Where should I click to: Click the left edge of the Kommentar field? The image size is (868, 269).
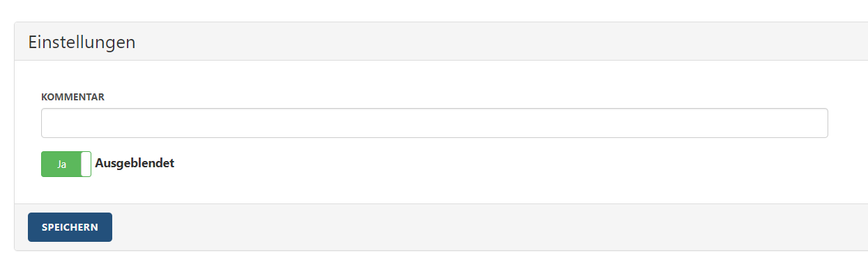(47, 123)
